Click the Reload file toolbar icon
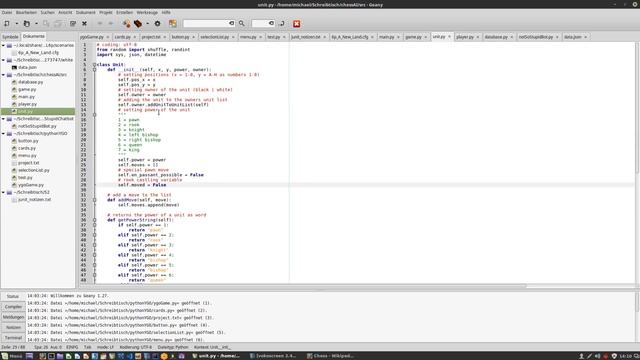 point(73,24)
